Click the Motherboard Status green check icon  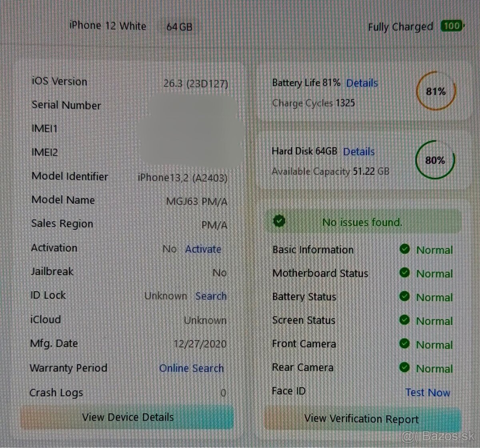click(x=404, y=273)
